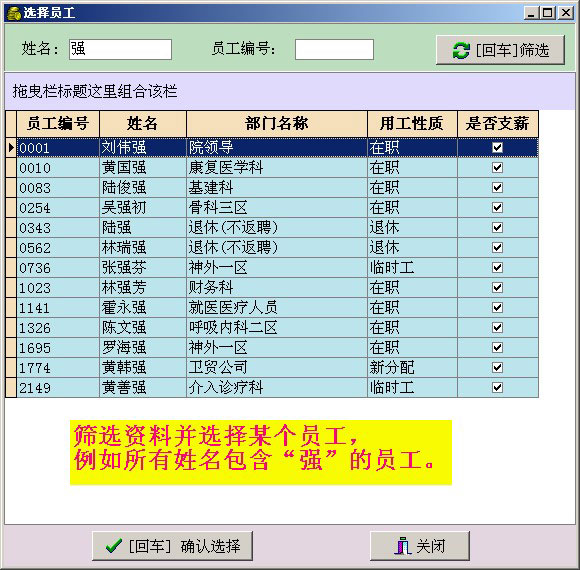Click department 基建科
The image size is (580, 570).
point(211,188)
